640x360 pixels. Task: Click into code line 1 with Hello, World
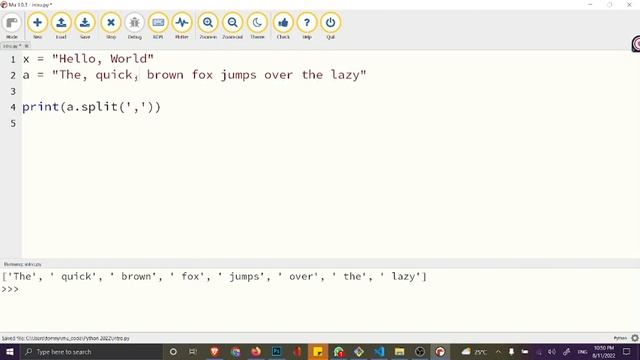pos(88,59)
